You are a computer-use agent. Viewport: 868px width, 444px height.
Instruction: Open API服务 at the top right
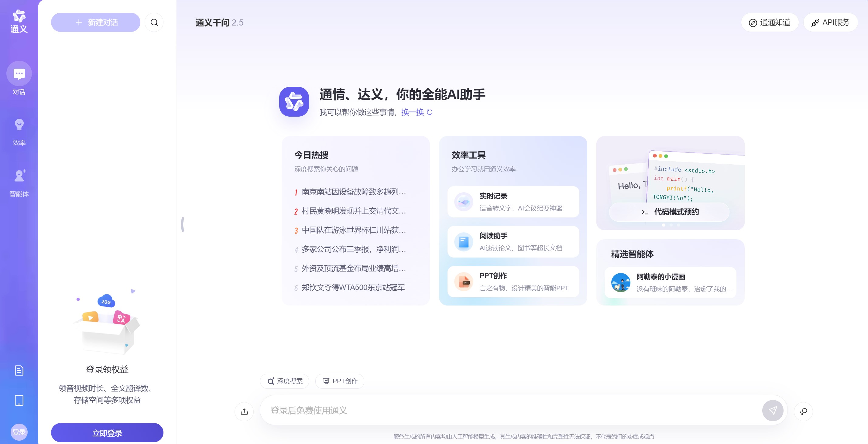(830, 22)
